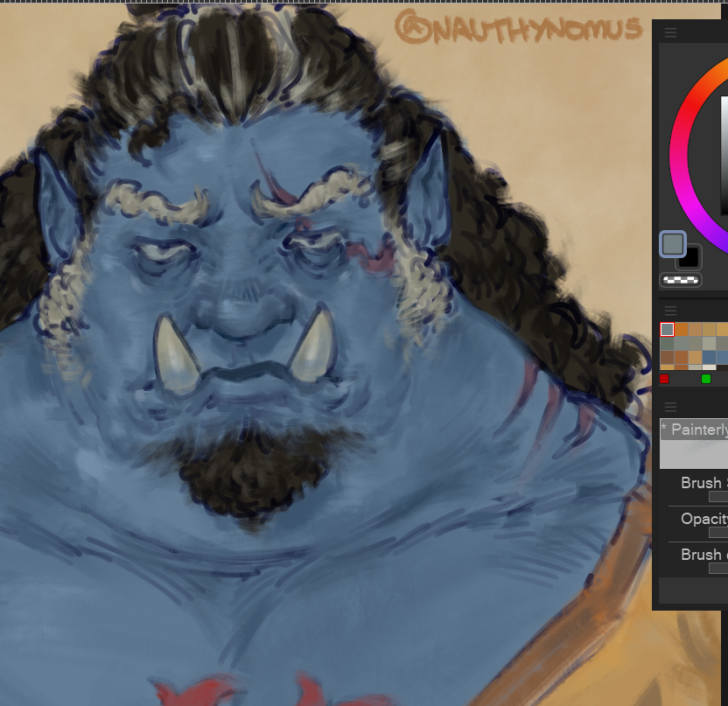Select the black background color box
This screenshot has width=728, height=706.
(x=689, y=257)
